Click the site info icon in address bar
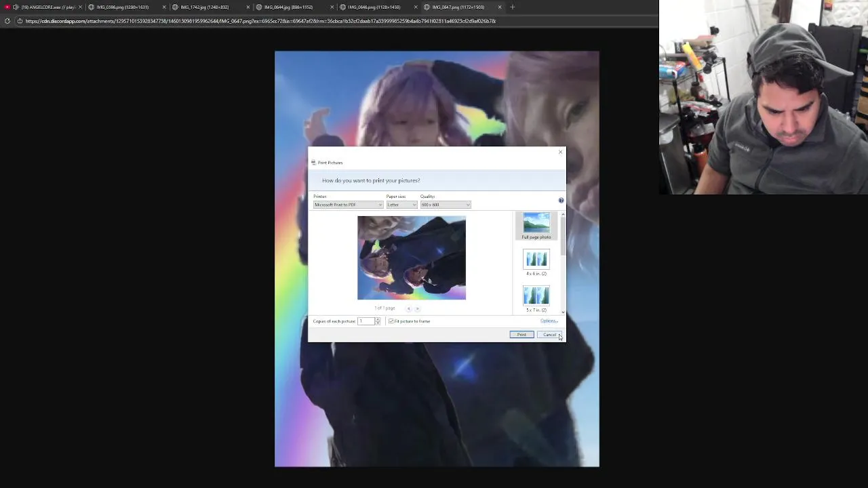The height and width of the screenshot is (488, 868). tap(20, 21)
